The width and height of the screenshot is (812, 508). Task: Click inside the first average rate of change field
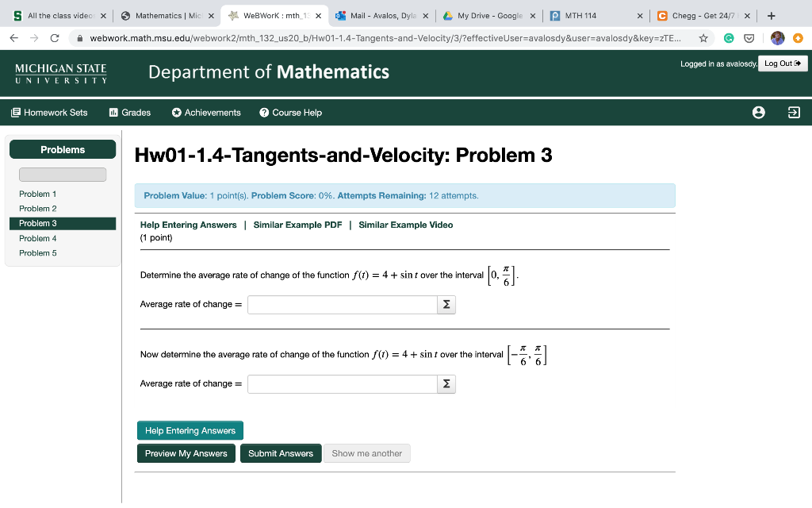coord(341,304)
